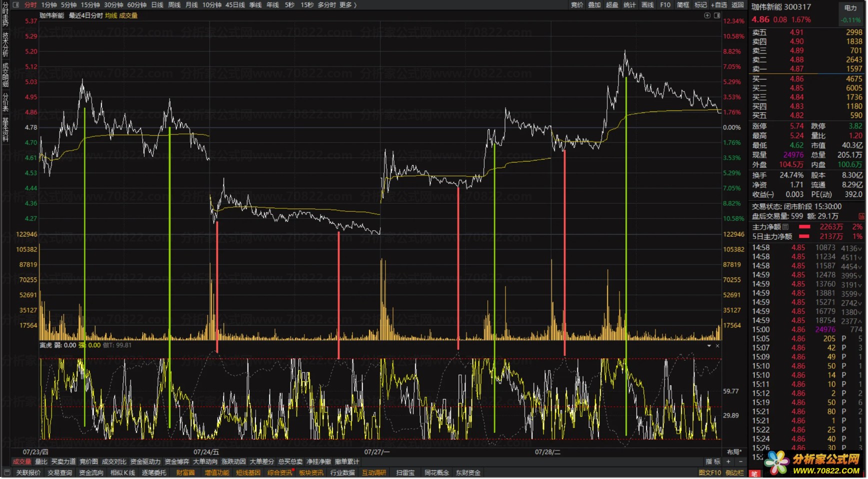Open the 基本资料 vertical side tab
The image size is (868, 479).
(x=5, y=129)
